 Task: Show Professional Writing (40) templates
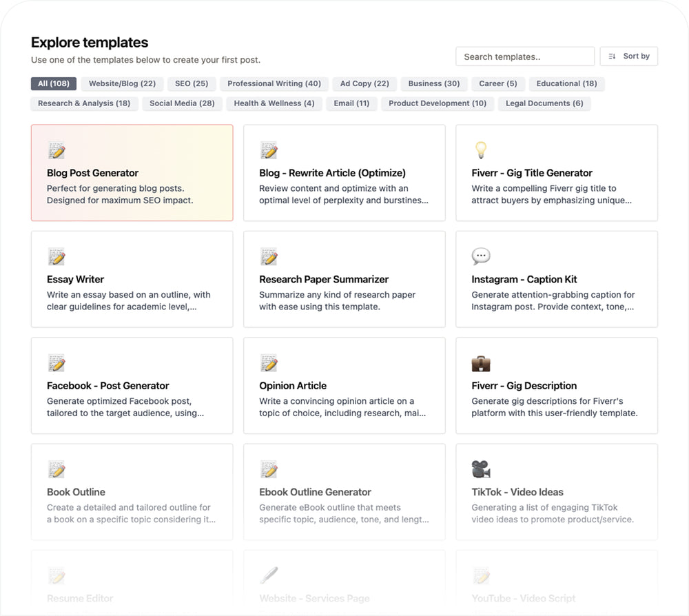(x=274, y=83)
